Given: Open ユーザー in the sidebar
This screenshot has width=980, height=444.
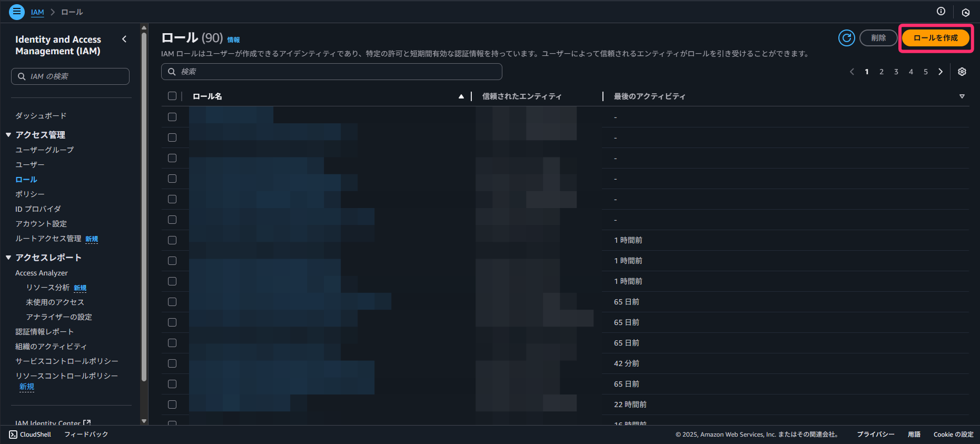Looking at the screenshot, I should click(x=30, y=165).
